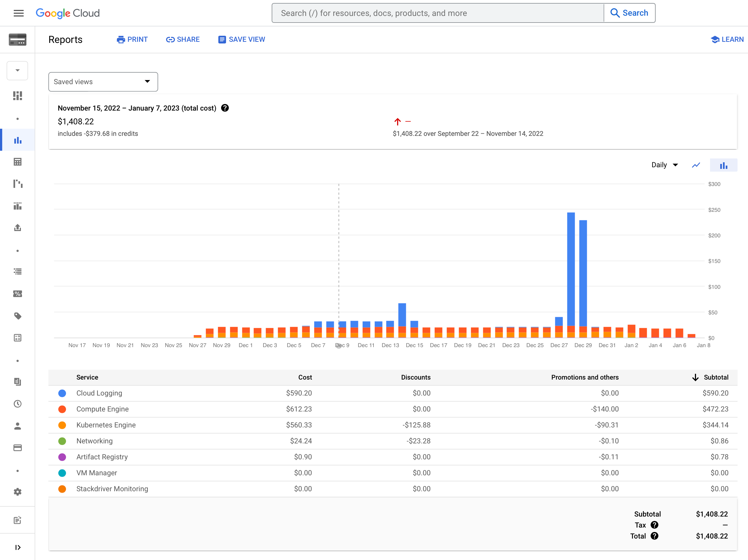Click the Promotions and others header

point(585,377)
